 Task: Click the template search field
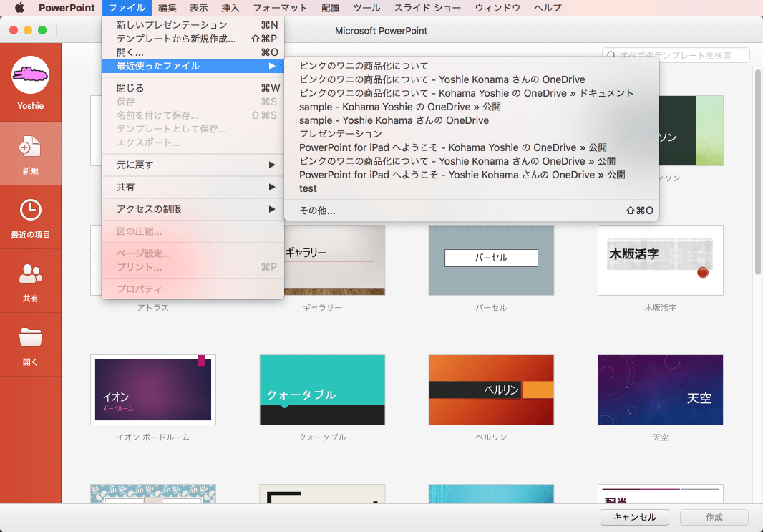point(676,55)
